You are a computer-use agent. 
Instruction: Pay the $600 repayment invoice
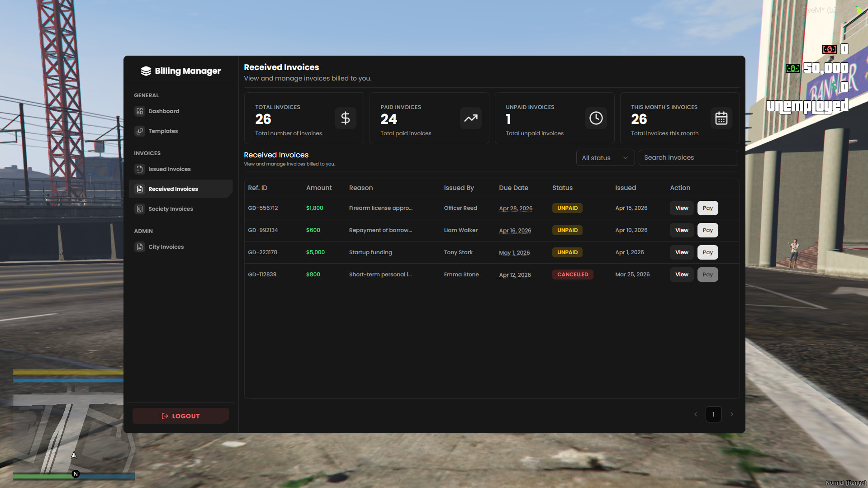[x=708, y=230]
